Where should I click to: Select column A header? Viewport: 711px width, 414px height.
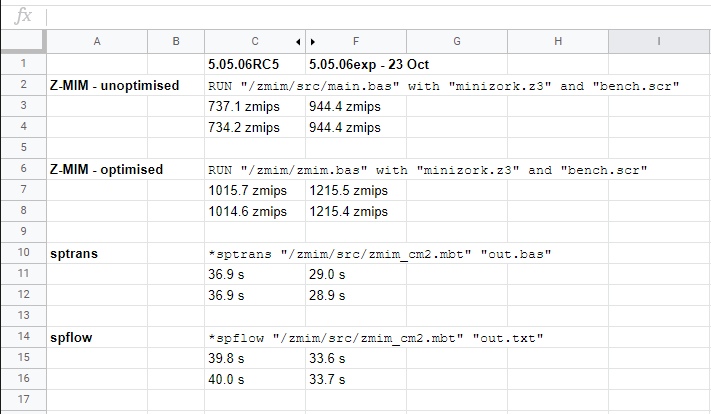coord(97,42)
